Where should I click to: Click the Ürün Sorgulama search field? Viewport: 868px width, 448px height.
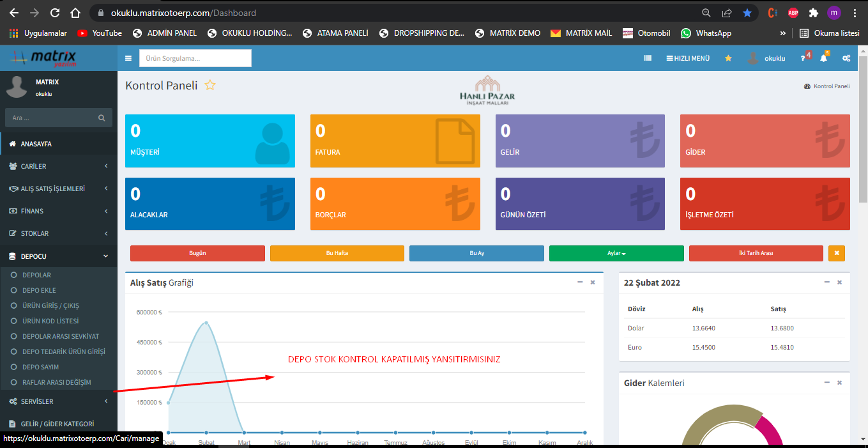click(x=195, y=58)
